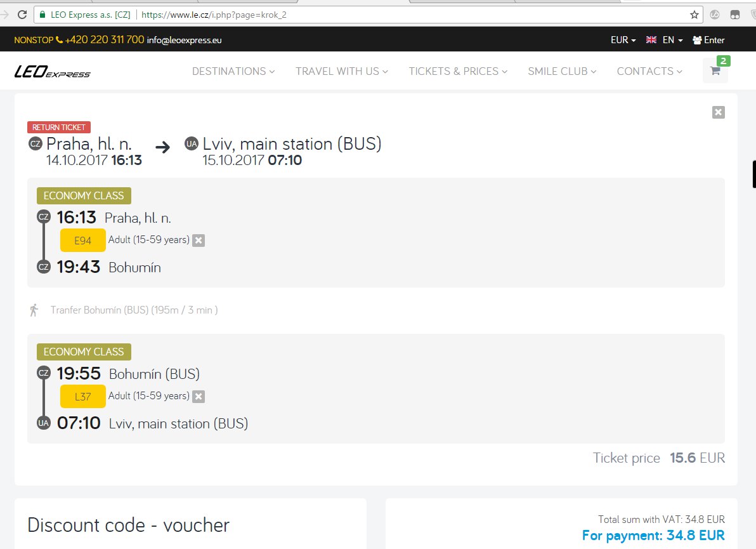The image size is (756, 549).
Task: Expand the TRAVEL WITH US menu
Action: pos(341,71)
